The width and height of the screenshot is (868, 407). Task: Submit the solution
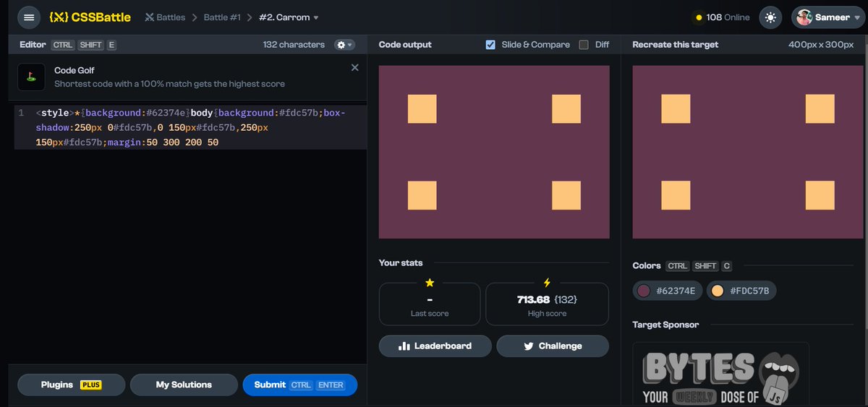tap(300, 385)
